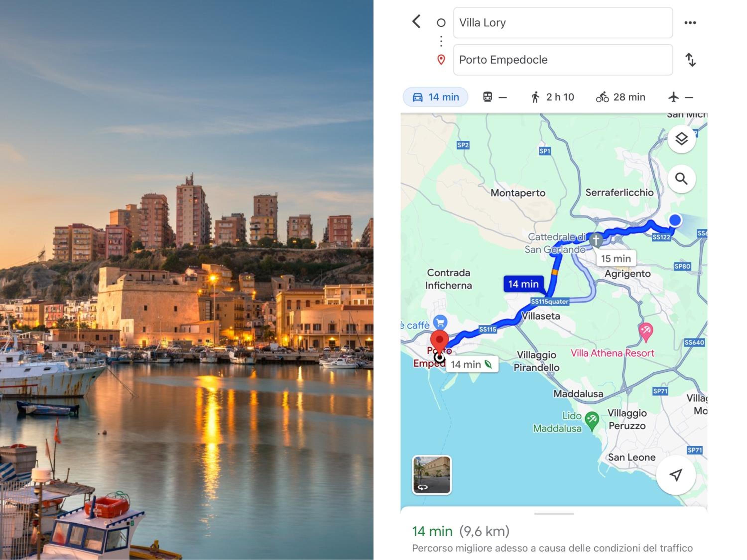This screenshot has height=560, width=747.
Task: Edit the Porto Empedocle destination field
Action: [563, 60]
